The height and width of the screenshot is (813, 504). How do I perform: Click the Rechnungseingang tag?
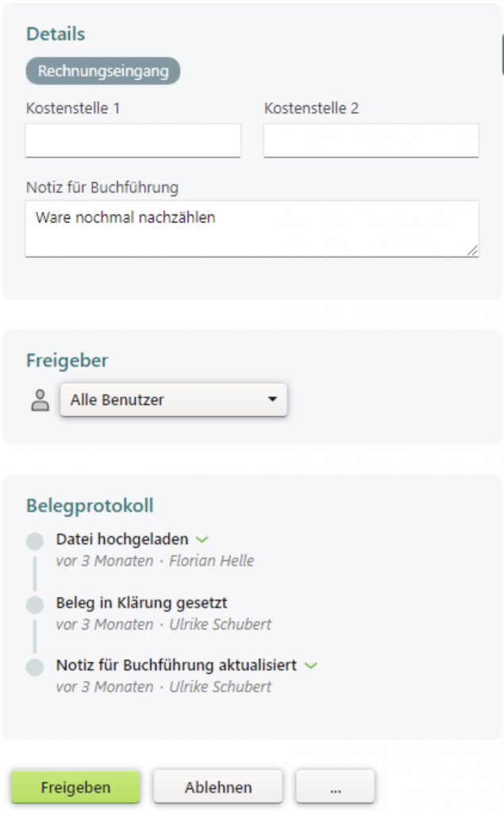tap(103, 71)
